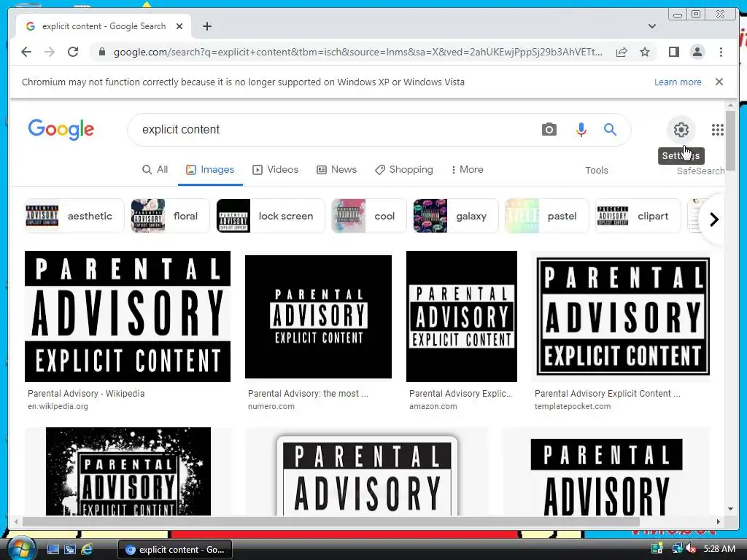The height and width of the screenshot is (560, 747).
Task: Switch to the All results tab
Action: coord(155,169)
